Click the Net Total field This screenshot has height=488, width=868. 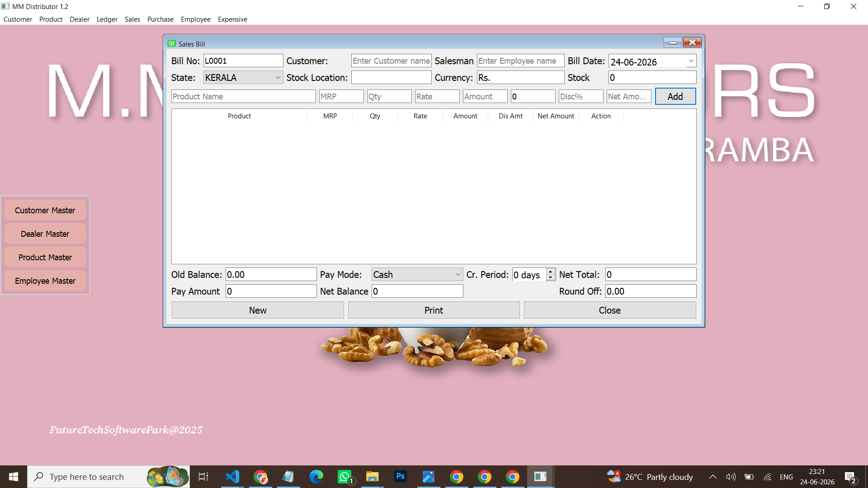pos(651,275)
